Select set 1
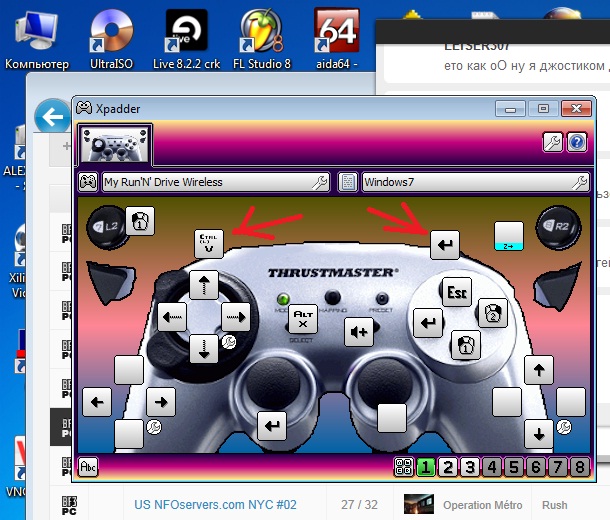Screen dimensions: 610x520 [426, 467]
